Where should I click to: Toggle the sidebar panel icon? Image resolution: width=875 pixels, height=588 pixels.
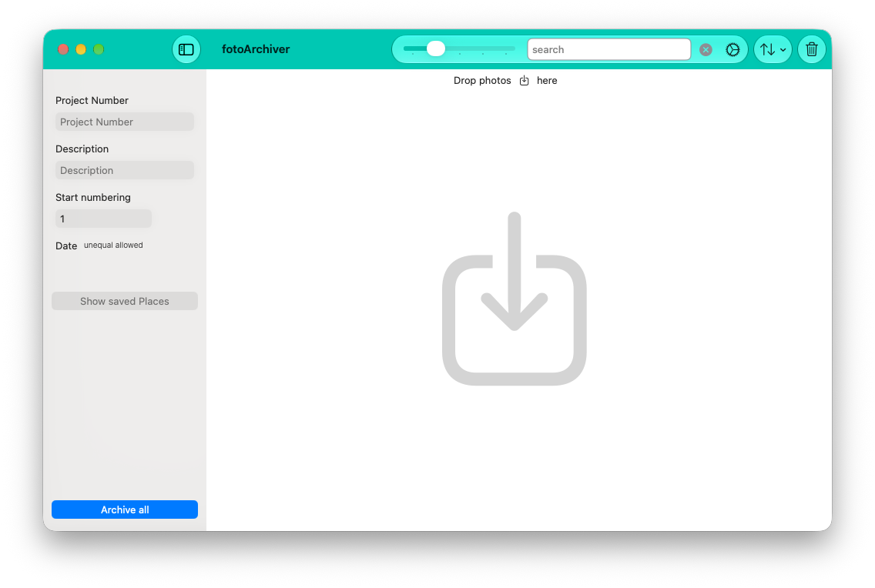(186, 49)
